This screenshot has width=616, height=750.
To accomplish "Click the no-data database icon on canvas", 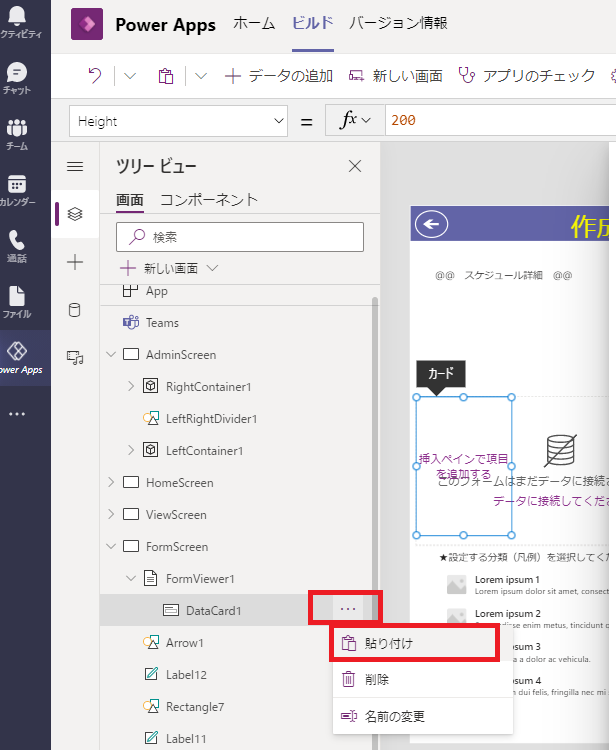I will tap(561, 450).
